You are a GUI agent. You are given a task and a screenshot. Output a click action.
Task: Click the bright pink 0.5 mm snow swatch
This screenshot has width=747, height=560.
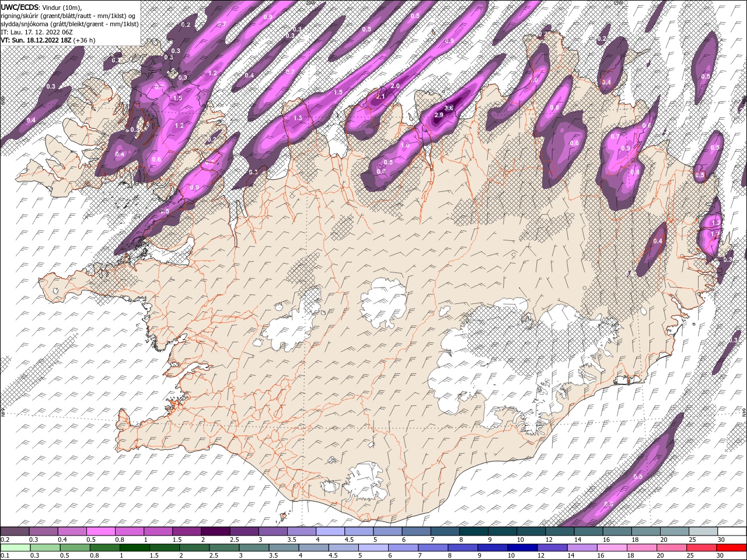tap(102, 531)
